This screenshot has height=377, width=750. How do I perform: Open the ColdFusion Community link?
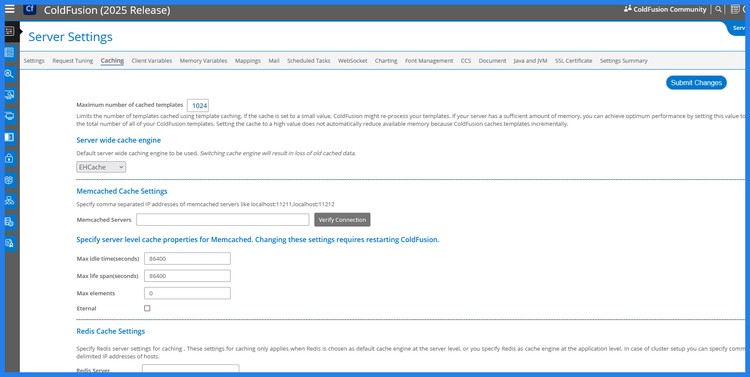pos(670,9)
